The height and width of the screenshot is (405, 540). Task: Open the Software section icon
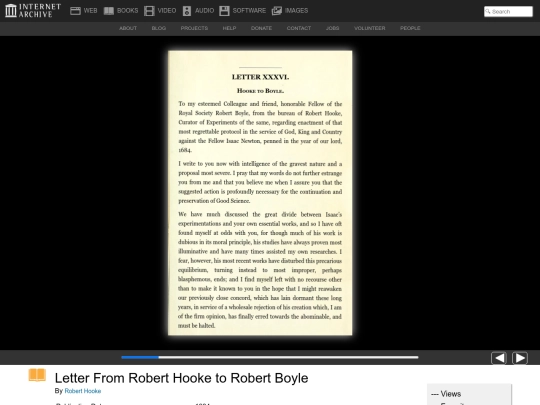point(224,11)
